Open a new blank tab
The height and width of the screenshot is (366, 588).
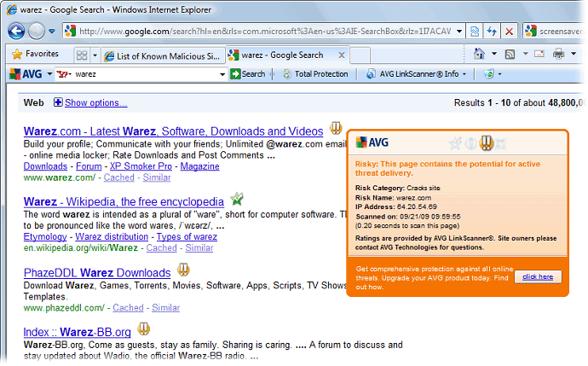[x=360, y=55]
